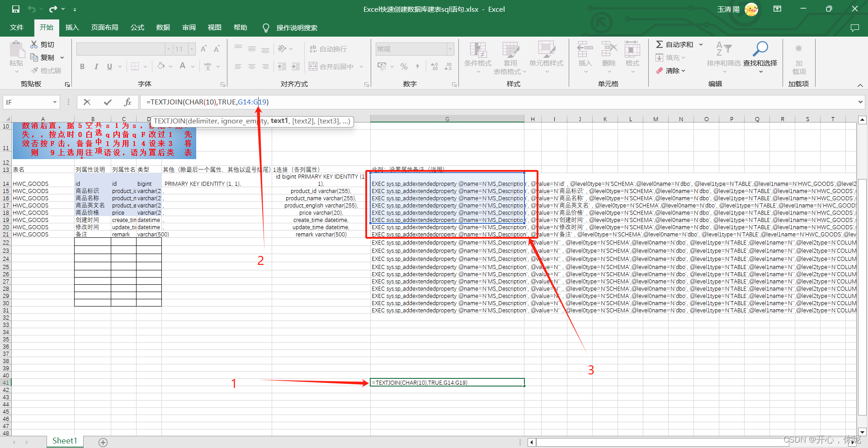This screenshot has width=868, height=448.
Task: Click the Format Painter (格式刷) icon
Action: pos(34,71)
